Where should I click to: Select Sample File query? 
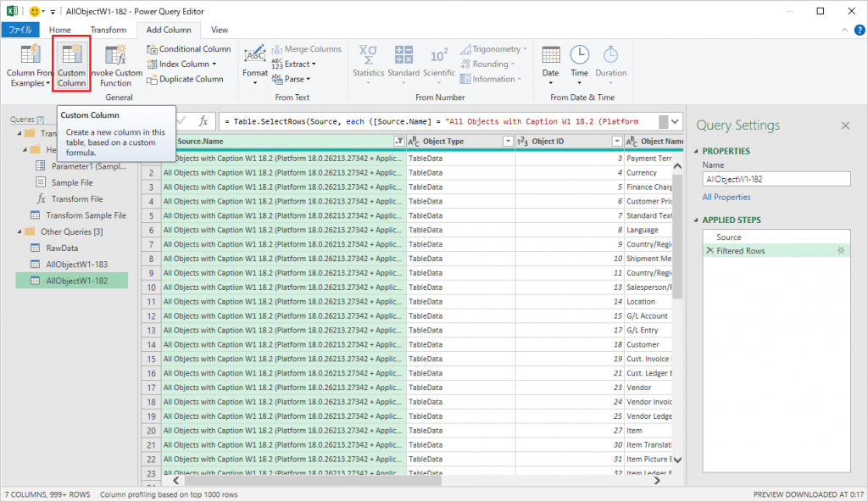[x=72, y=182]
